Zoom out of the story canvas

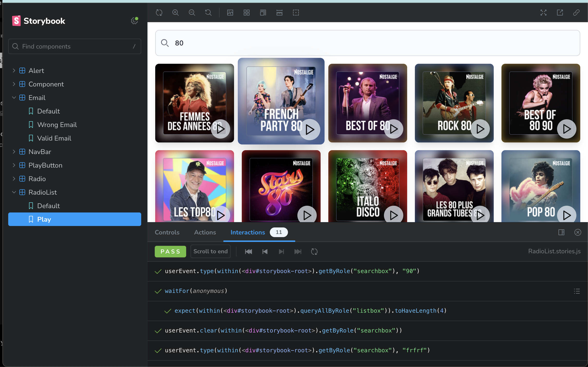point(192,13)
